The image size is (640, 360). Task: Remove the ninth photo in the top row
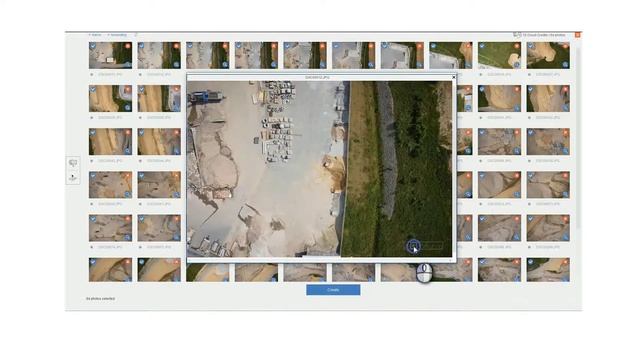click(x=517, y=46)
